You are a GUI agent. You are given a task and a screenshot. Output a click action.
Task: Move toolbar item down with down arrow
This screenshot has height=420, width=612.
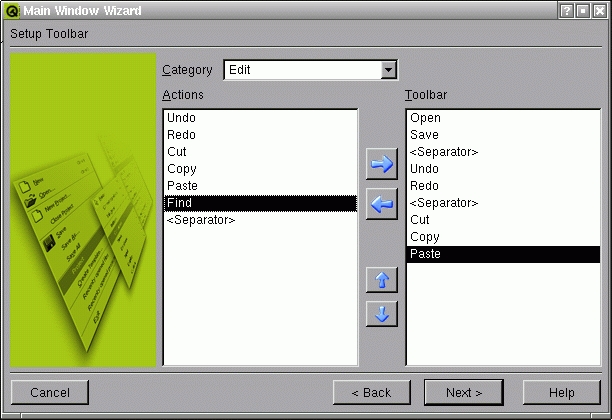coord(381,313)
